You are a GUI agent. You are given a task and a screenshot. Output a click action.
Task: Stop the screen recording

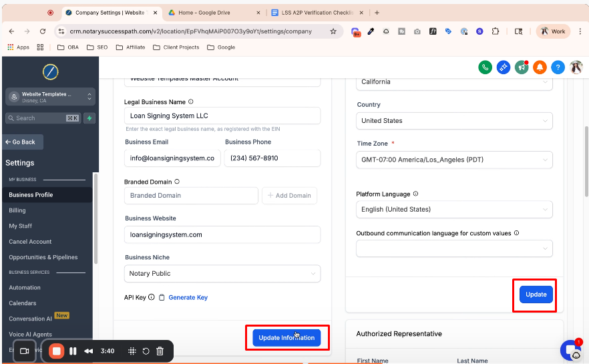click(56, 351)
